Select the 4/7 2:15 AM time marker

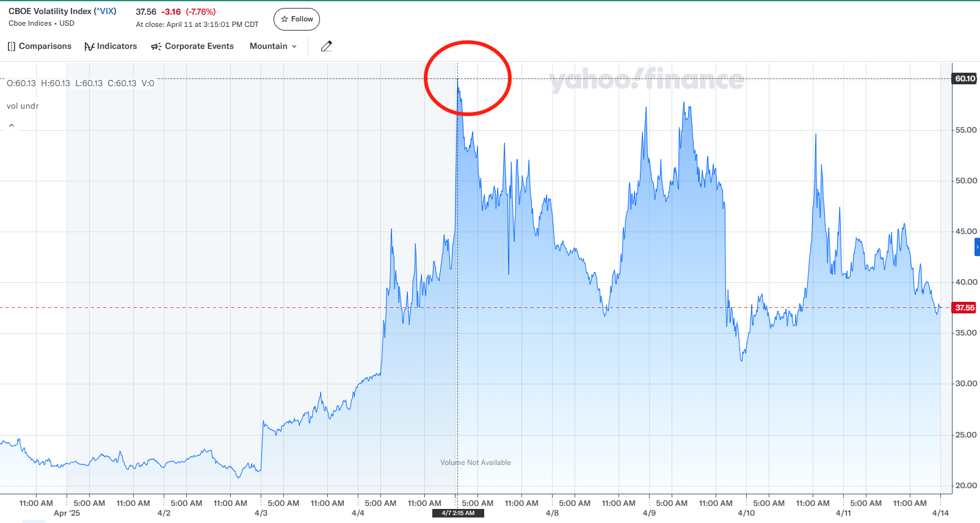coord(458,513)
